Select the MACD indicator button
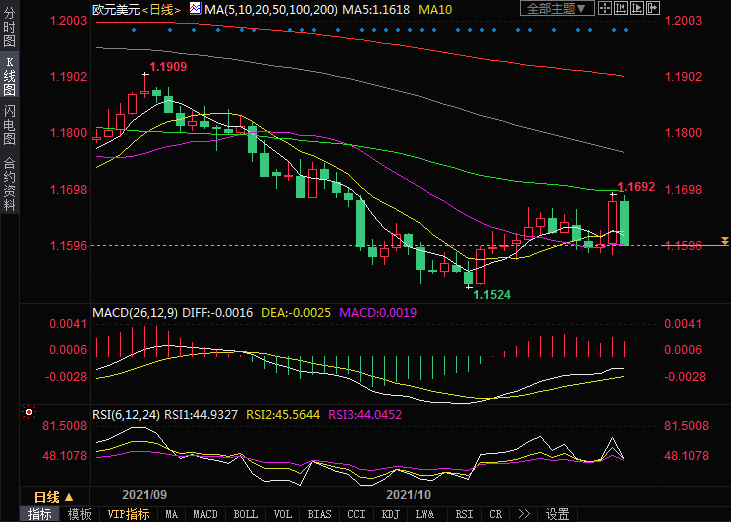Image resolution: width=731 pixels, height=522 pixels. pyautogui.click(x=205, y=514)
